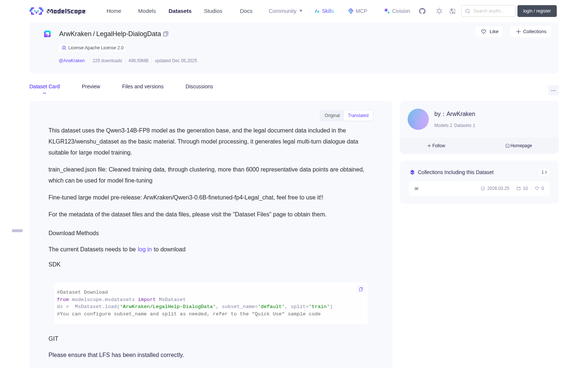Image resolution: width=588 pixels, height=368 pixels.
Task: Click the Skills sparkle icon
Action: point(317,11)
